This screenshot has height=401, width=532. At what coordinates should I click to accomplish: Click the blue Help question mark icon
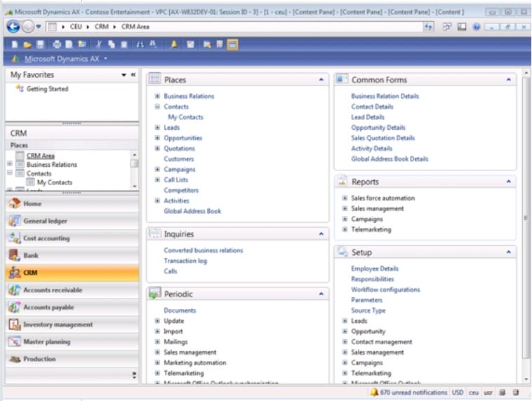[x=477, y=27]
